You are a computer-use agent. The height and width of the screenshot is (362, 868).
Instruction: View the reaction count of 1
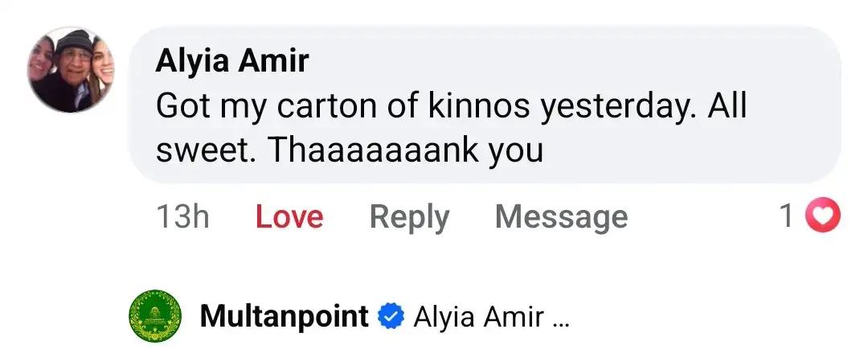click(x=788, y=216)
